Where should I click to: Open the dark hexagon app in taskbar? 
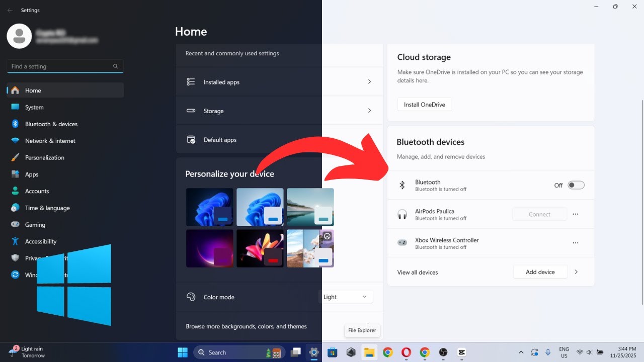coord(351,352)
